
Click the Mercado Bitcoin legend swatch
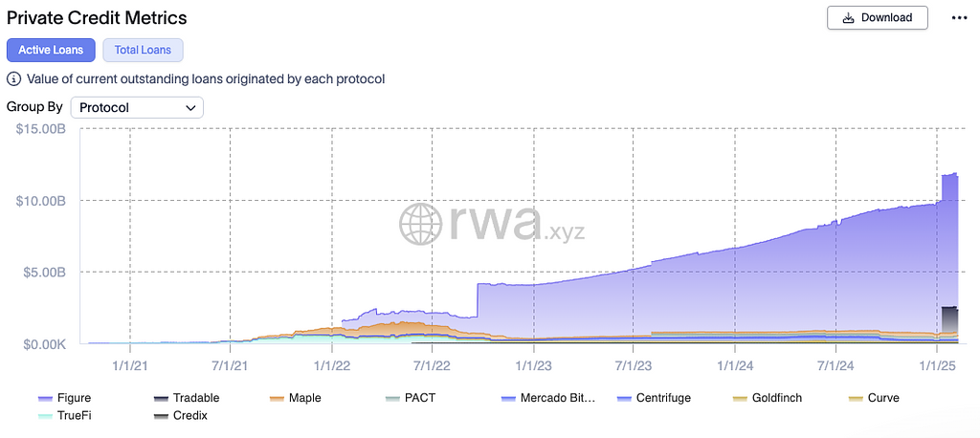tap(507, 398)
